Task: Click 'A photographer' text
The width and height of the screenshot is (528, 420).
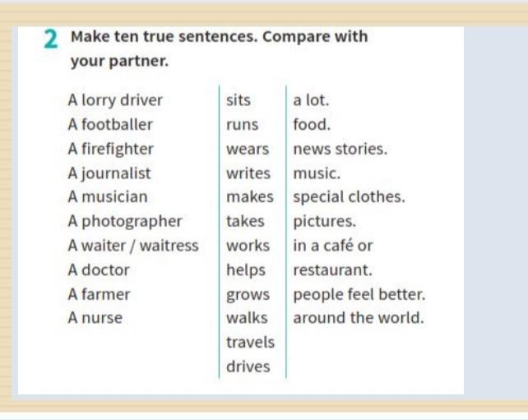Action: click(125, 222)
